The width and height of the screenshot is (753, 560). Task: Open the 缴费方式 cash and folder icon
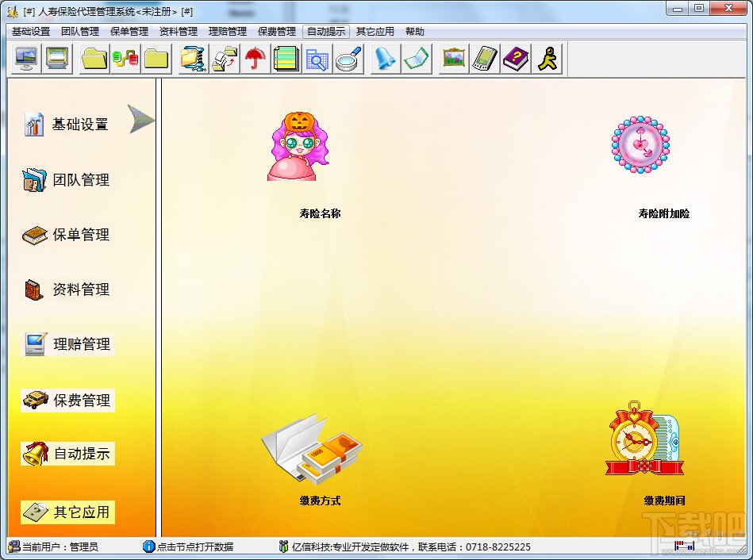click(312, 450)
